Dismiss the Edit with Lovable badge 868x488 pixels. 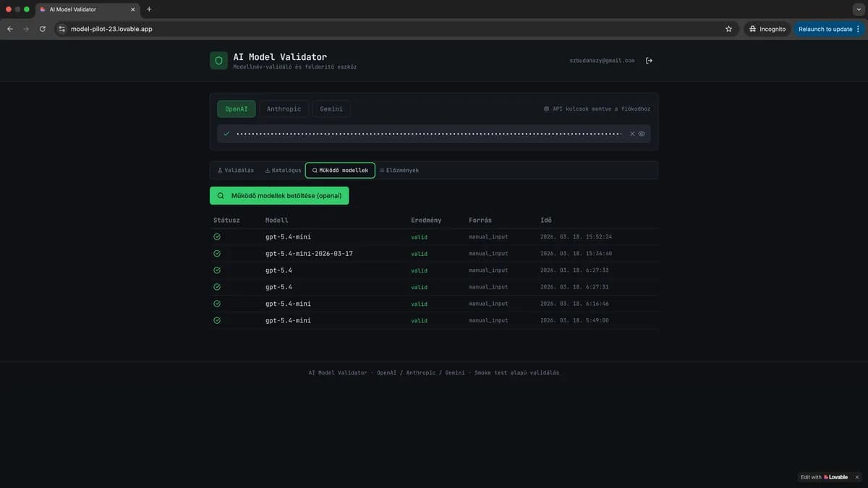[856, 477]
